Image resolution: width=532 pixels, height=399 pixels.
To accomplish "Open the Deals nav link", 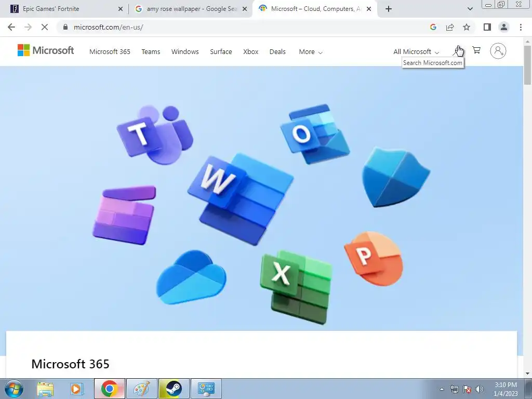I will [x=277, y=51].
